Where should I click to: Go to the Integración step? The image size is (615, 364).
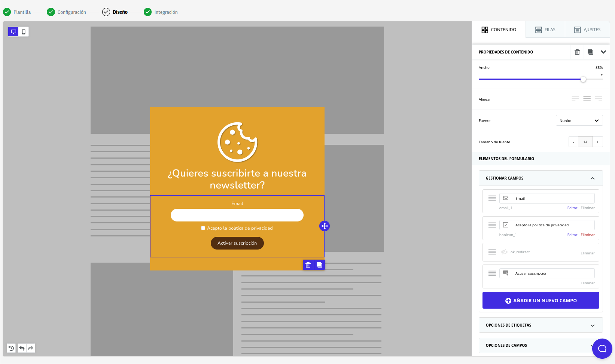point(161,12)
